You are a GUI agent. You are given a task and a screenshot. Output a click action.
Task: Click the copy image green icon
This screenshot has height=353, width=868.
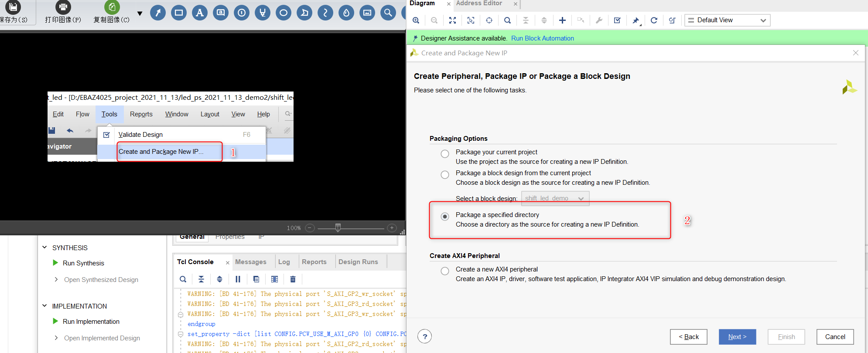coord(112,7)
